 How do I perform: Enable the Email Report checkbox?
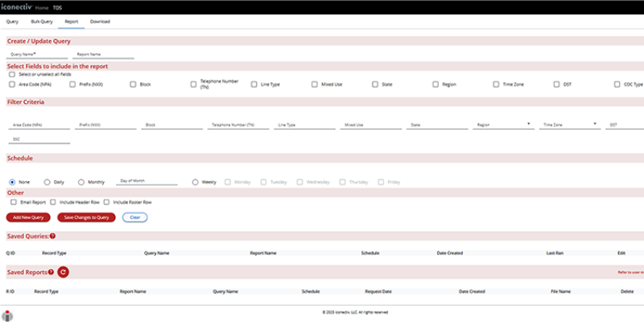(x=12, y=202)
